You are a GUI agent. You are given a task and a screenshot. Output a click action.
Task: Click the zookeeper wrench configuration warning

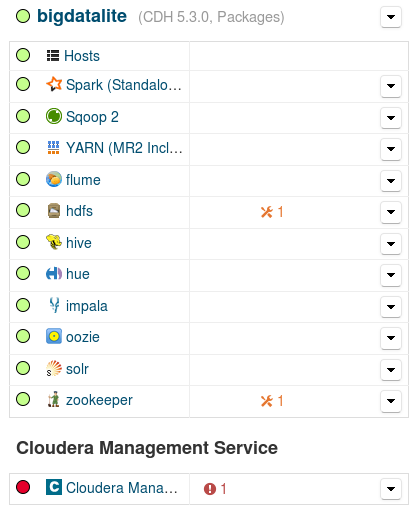coord(272,401)
